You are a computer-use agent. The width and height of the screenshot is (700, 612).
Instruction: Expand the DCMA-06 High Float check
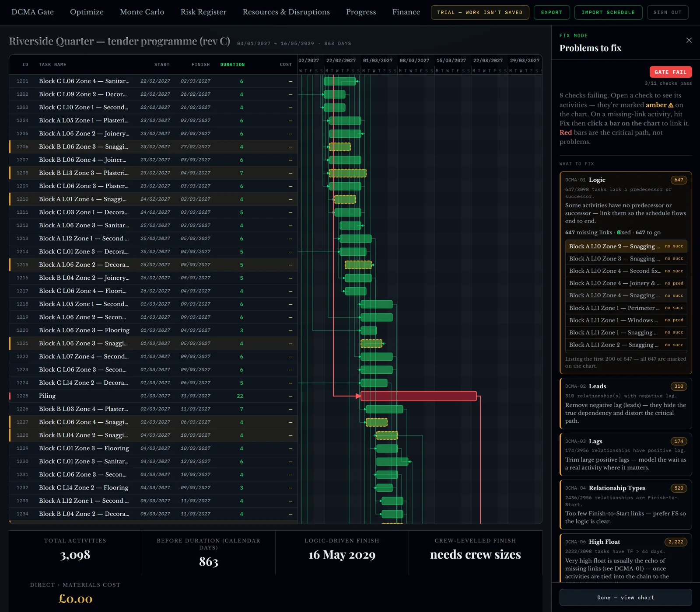click(626, 558)
